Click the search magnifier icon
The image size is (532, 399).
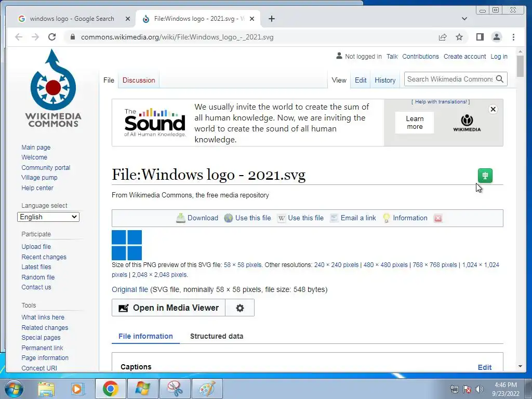click(499, 79)
